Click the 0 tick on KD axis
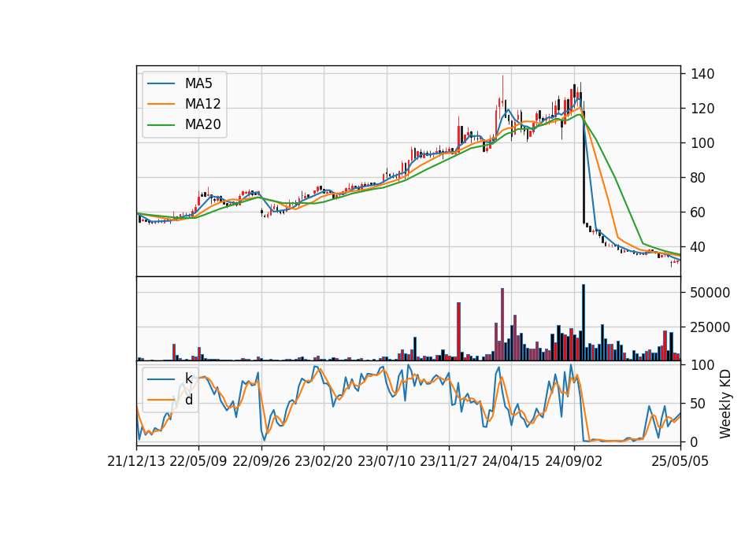Screen dimensions: 756x543 click(x=695, y=441)
